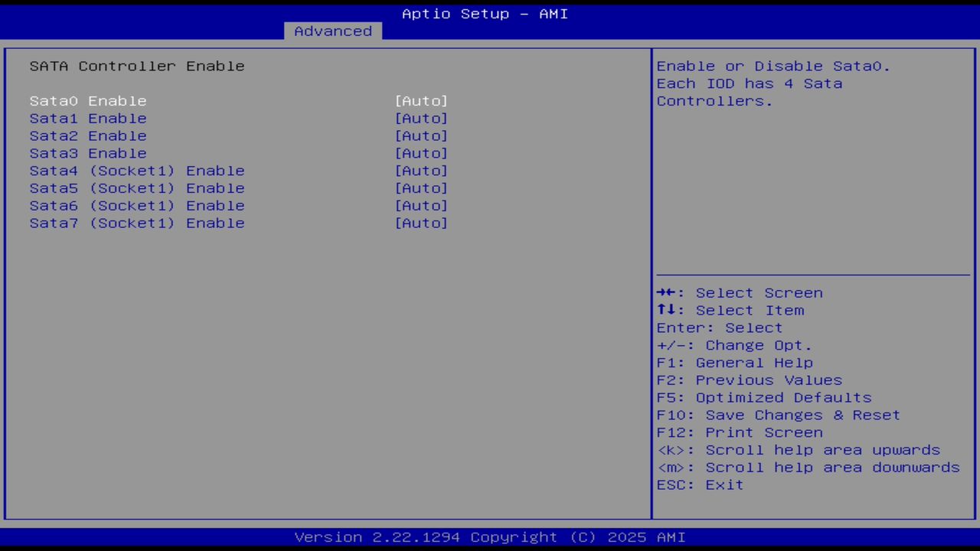Open the Sata2 Enable option dropdown
Viewport: 980px width, 551px height.
click(421, 135)
